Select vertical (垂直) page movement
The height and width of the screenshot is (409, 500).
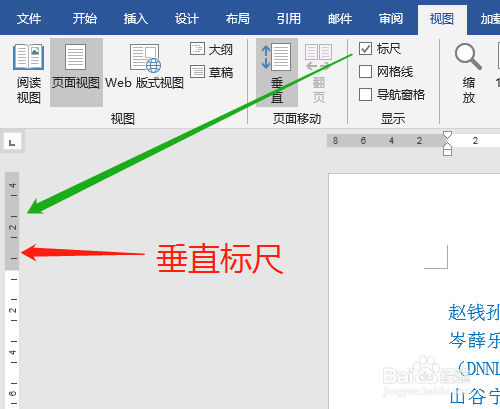pyautogui.click(x=277, y=73)
